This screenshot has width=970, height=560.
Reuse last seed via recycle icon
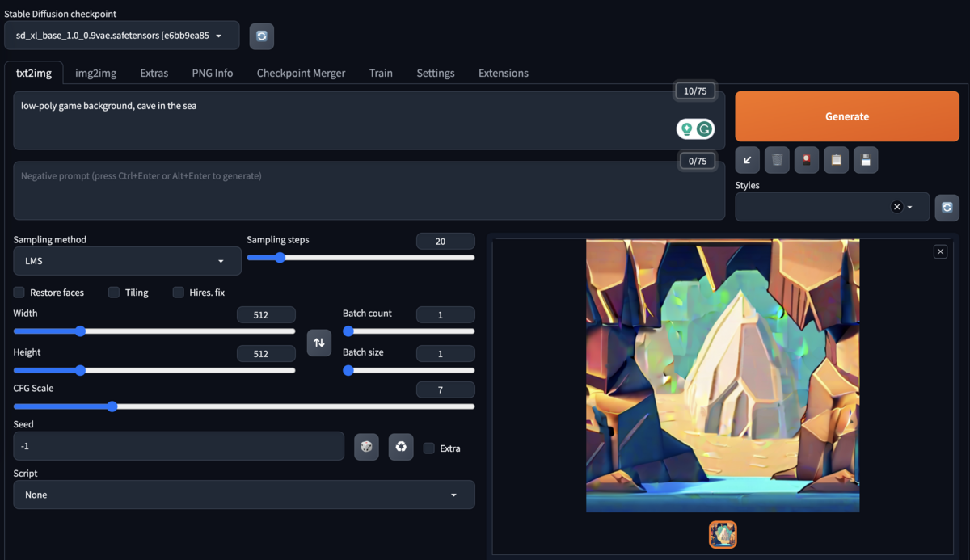tap(401, 446)
